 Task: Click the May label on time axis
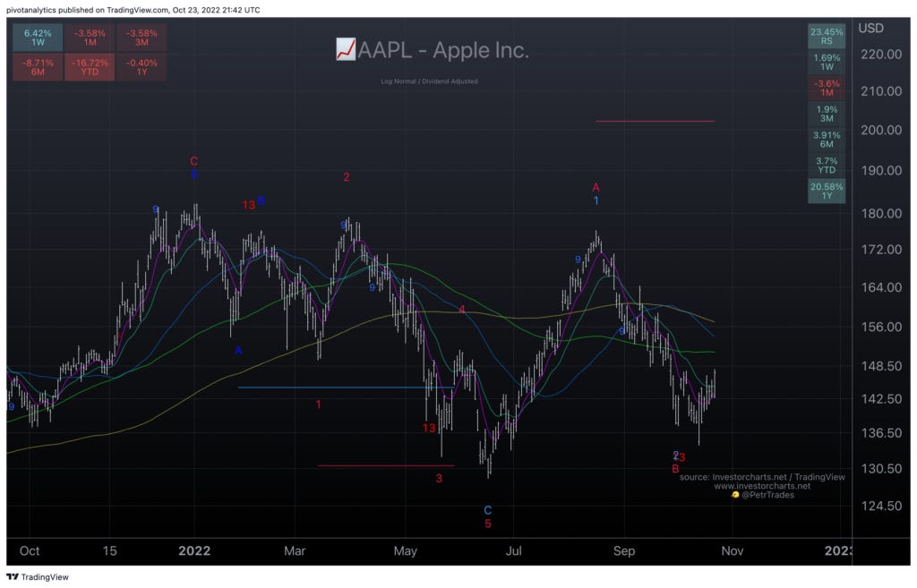coord(406,550)
